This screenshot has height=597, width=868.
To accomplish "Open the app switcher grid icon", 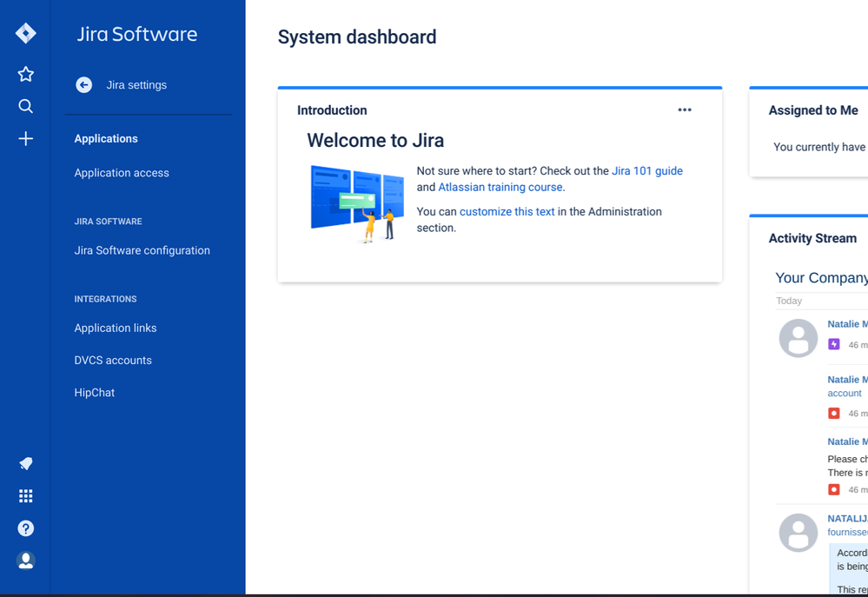I will pyautogui.click(x=25, y=495).
